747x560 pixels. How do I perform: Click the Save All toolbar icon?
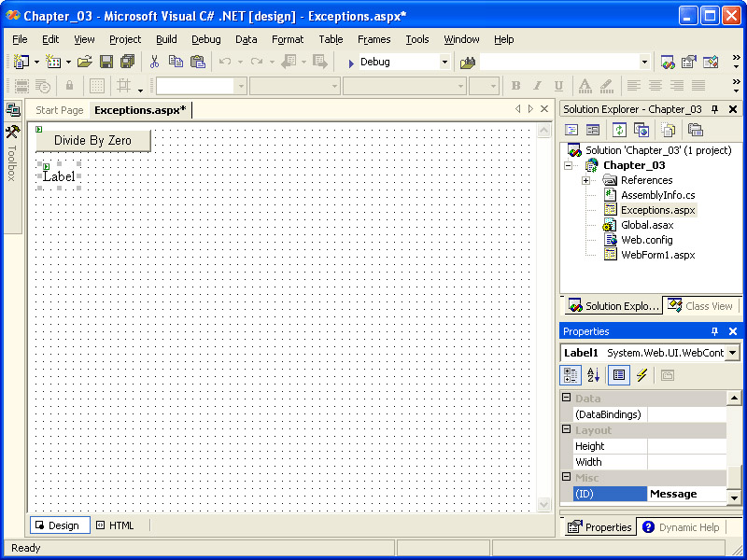[x=126, y=62]
